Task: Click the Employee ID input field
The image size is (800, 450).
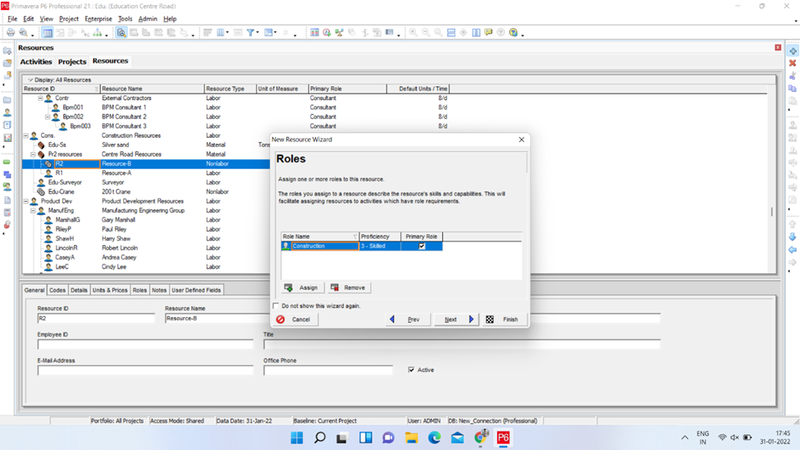Action: click(145, 344)
